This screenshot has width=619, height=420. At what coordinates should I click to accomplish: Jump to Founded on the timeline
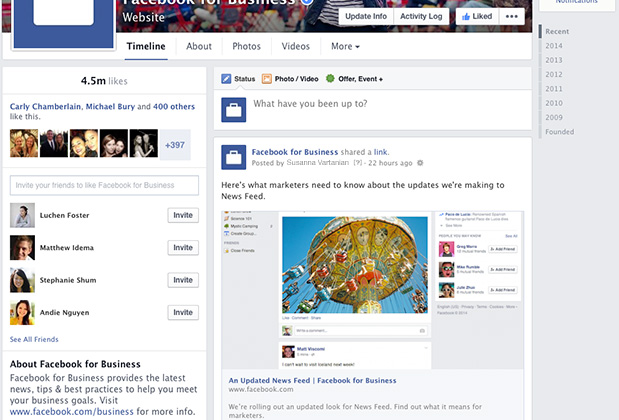559,132
